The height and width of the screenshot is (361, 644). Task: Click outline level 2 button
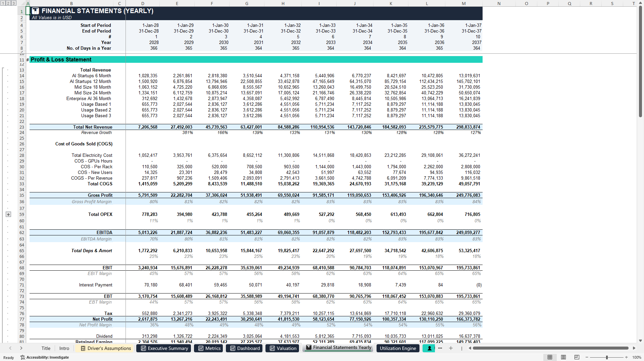click(8, 3)
